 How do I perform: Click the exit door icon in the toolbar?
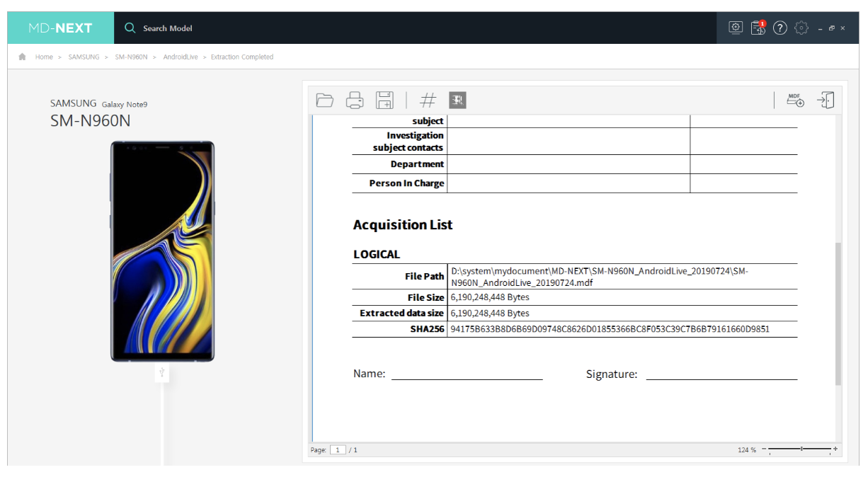click(825, 100)
